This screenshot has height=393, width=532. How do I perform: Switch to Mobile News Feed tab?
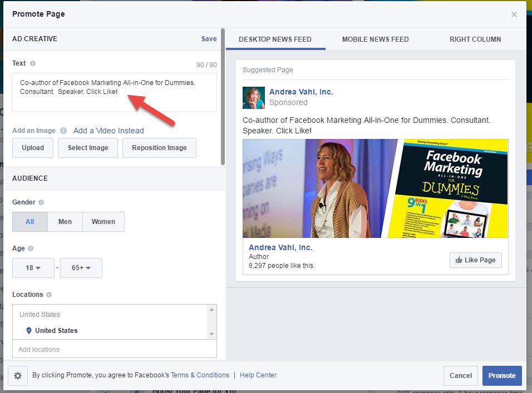375,39
